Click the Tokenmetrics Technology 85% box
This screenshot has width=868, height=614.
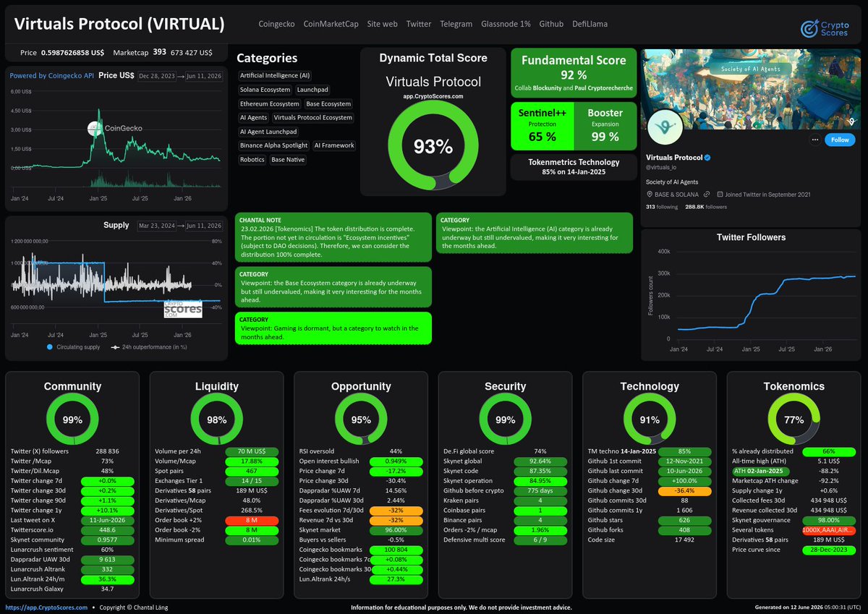pos(574,167)
